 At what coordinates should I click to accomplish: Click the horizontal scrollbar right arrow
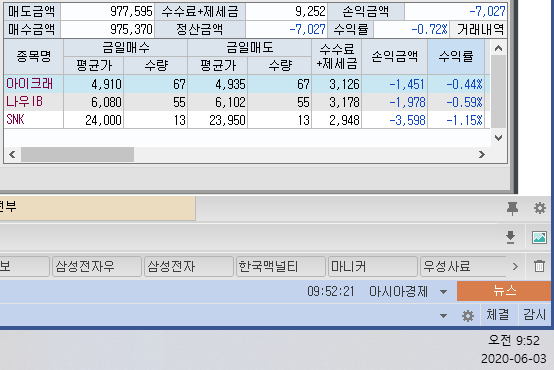pos(482,154)
